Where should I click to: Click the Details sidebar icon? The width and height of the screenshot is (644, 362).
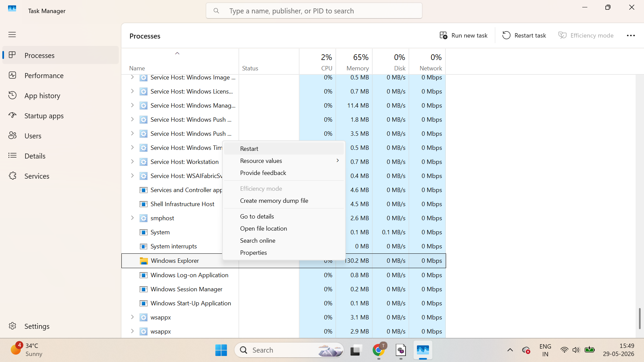12,156
